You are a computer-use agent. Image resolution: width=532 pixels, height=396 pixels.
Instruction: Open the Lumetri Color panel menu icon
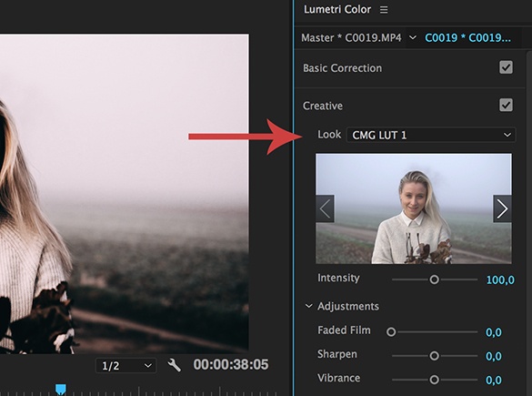pos(384,10)
